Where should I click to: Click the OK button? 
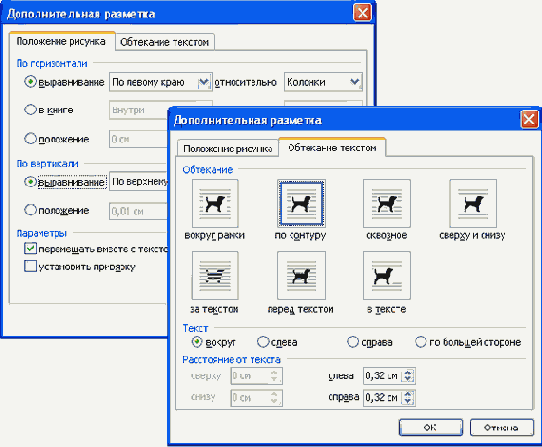click(x=430, y=427)
